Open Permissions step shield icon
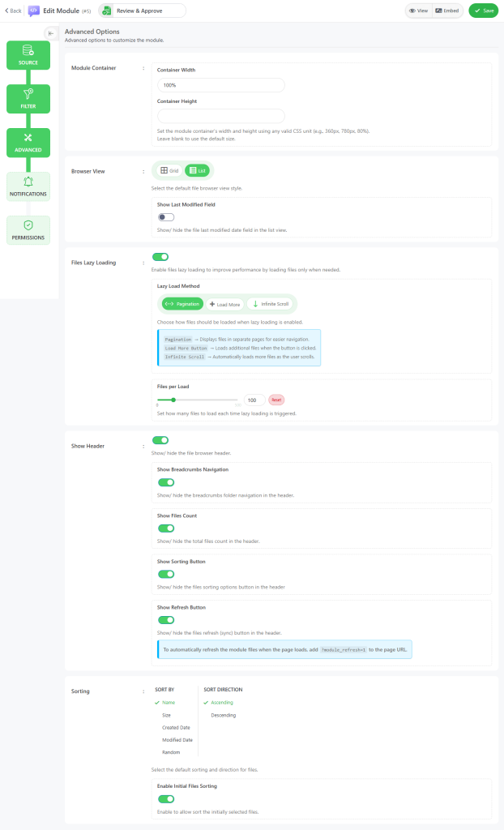Image resolution: width=504 pixels, height=830 pixels. point(28,225)
